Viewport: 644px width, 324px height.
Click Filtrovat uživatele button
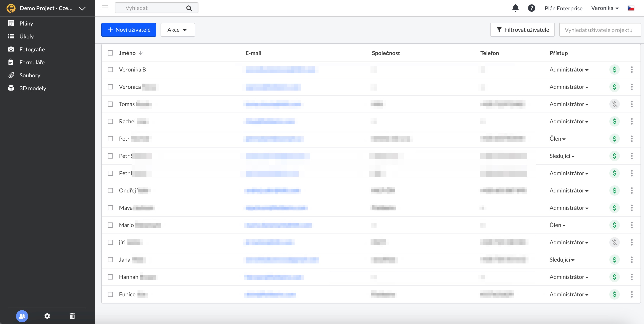[x=522, y=30]
